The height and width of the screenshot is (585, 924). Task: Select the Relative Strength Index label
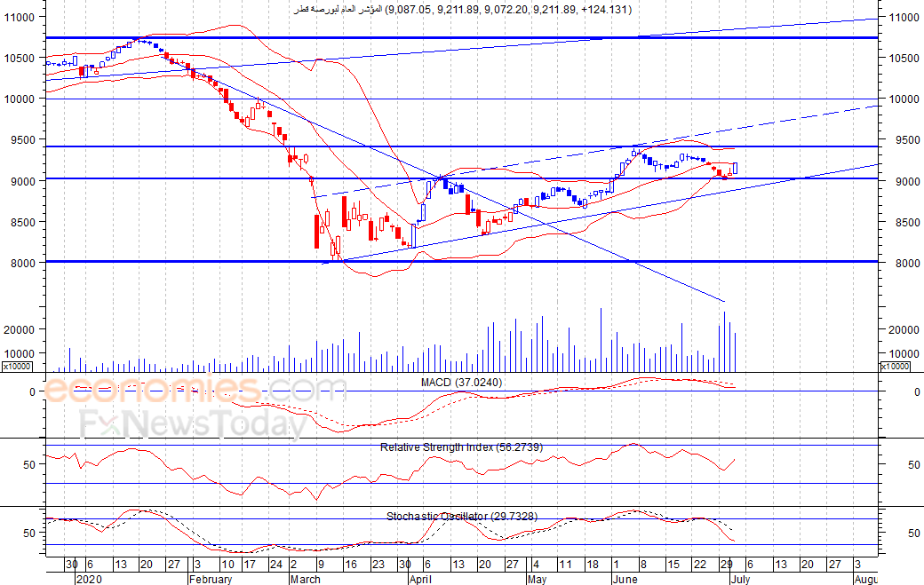coord(461,447)
